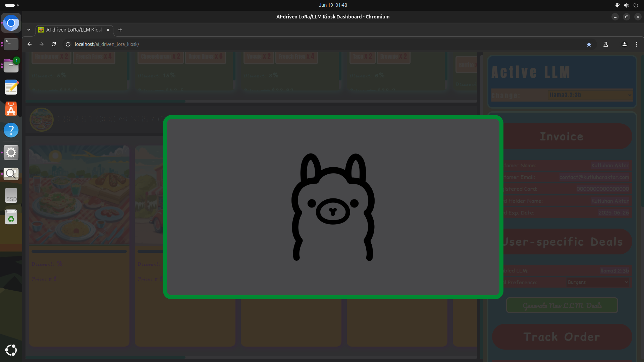644x362 pixels.
Task: Expand the tab search chevron
Action: pos(29,30)
